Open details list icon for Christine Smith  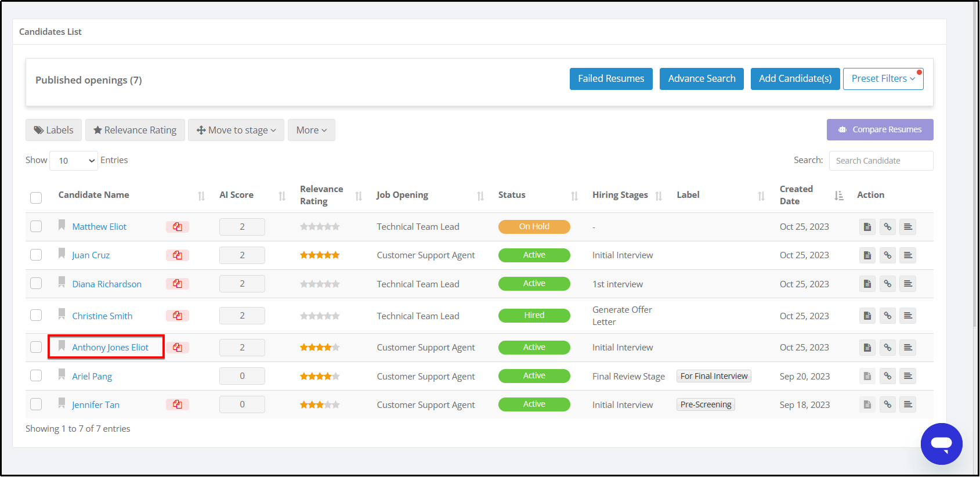pyautogui.click(x=908, y=316)
